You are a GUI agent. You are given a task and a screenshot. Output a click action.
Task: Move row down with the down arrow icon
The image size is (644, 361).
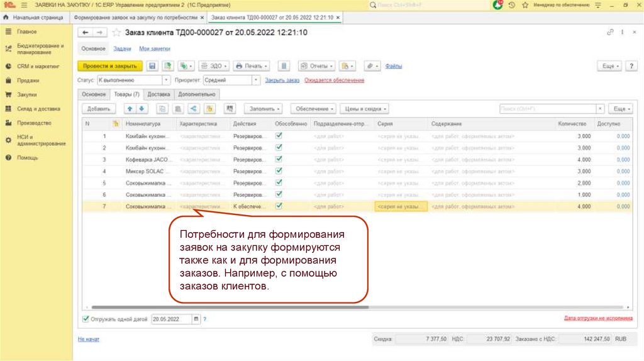[142, 109]
